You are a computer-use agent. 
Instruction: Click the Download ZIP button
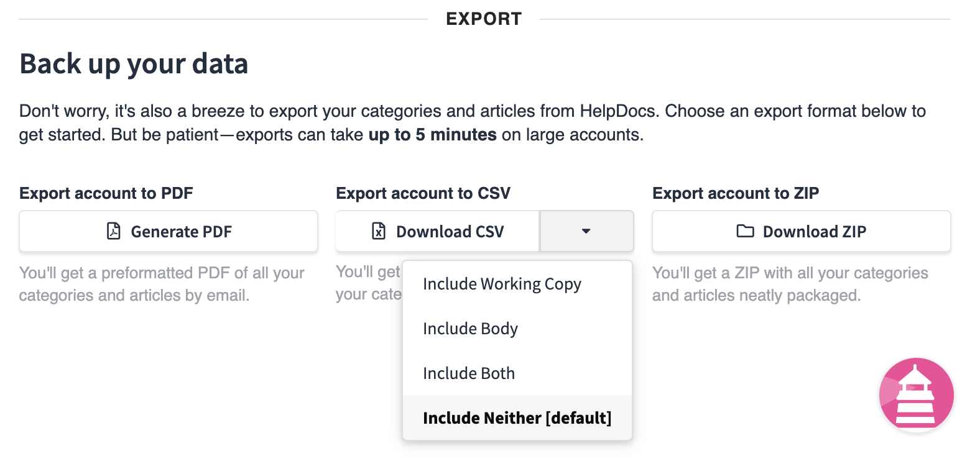(x=802, y=231)
